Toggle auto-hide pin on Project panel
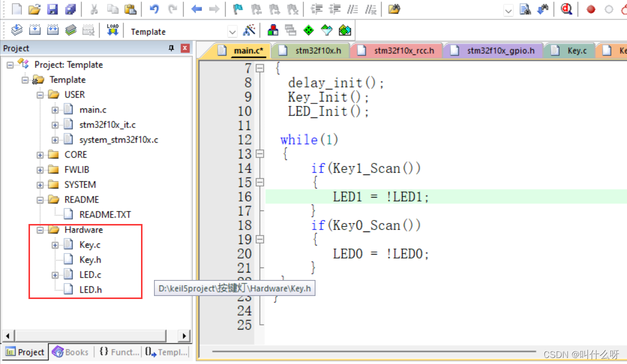This screenshot has height=364, width=627. pos(171,48)
